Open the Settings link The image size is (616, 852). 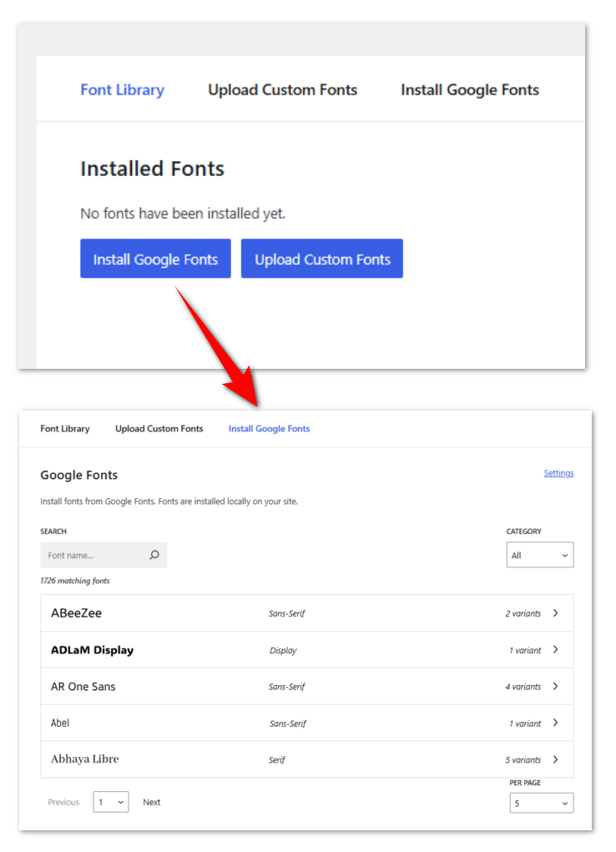(x=558, y=472)
